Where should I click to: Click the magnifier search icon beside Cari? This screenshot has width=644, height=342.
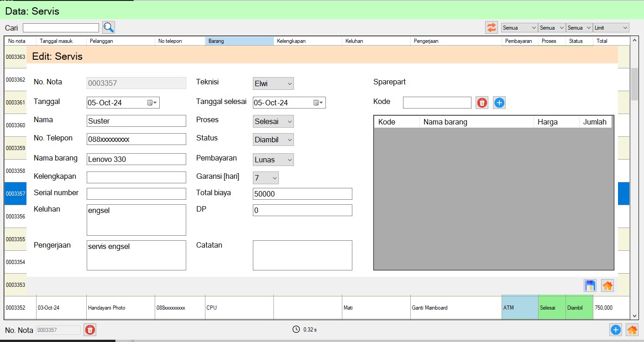tap(109, 27)
